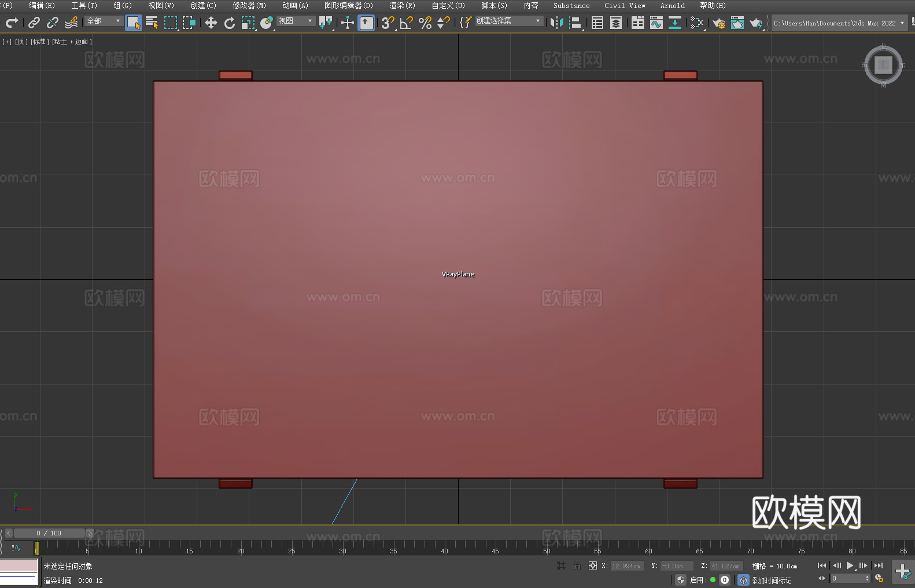Click the Render Production teapot icon

tap(756, 23)
